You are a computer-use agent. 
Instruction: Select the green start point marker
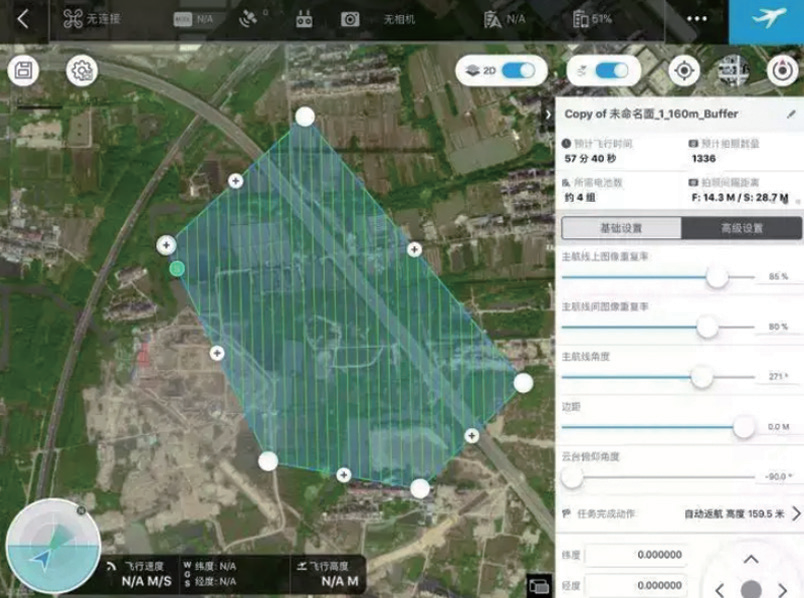click(x=177, y=268)
